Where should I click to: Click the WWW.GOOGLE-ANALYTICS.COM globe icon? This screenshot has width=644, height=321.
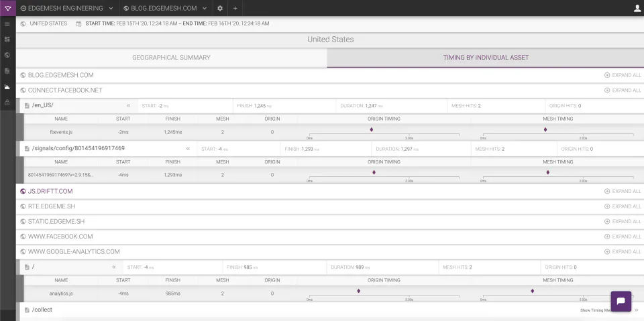(23, 251)
